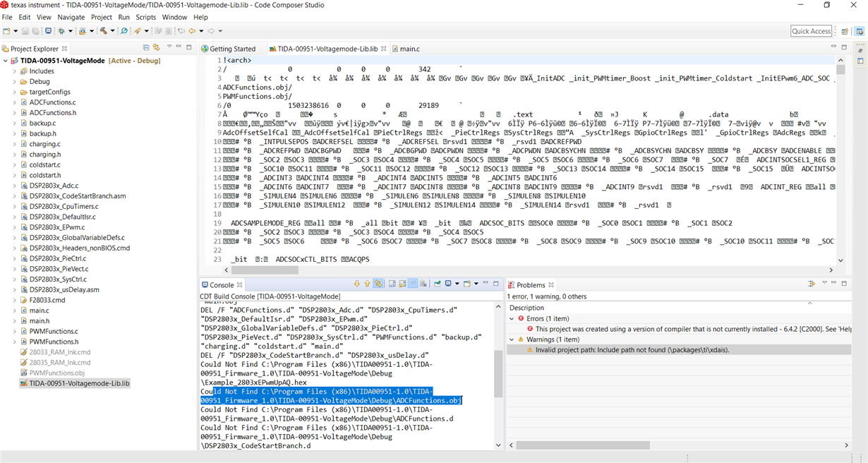Image resolution: width=868 pixels, height=463 pixels.
Task: Open the Navigate menu
Action: (x=71, y=17)
